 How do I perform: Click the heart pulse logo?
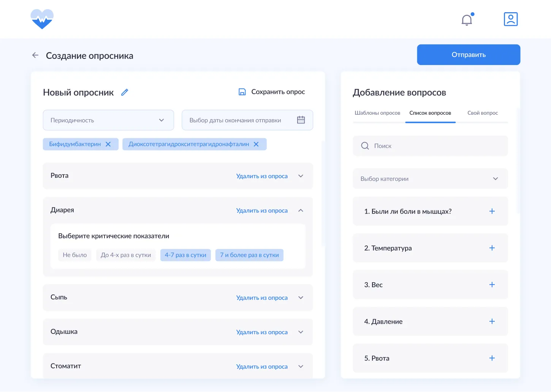[x=42, y=19]
